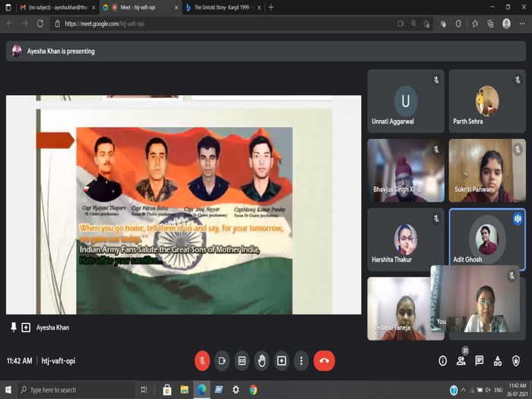Open Microsoft Store from the taskbar
The image size is (532, 399).
click(167, 390)
